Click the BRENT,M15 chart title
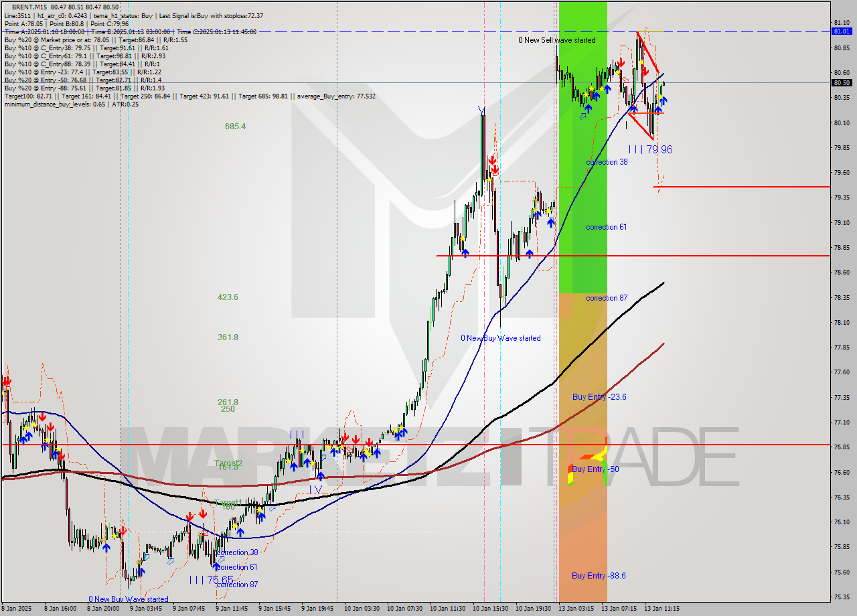 [66, 7]
